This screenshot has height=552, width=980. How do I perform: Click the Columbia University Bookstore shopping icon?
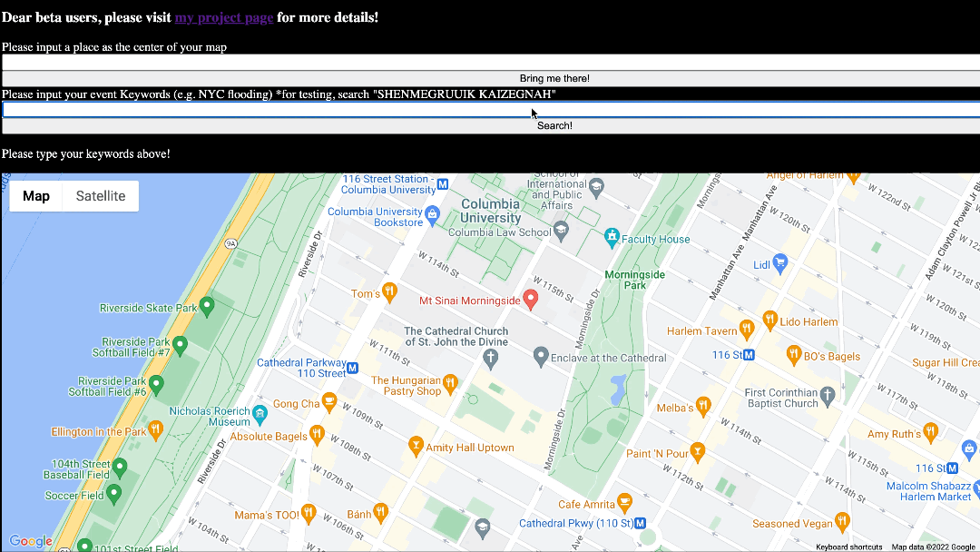pos(432,216)
